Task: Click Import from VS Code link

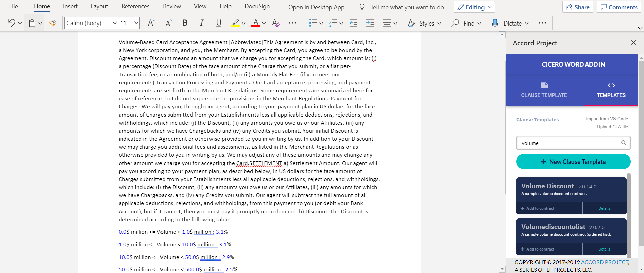Action: [x=607, y=119]
